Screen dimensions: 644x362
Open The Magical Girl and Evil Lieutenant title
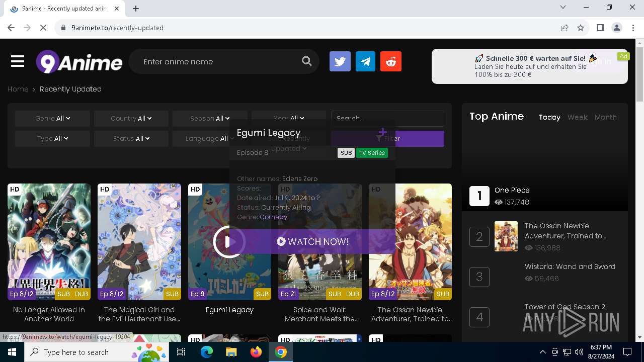point(139,314)
